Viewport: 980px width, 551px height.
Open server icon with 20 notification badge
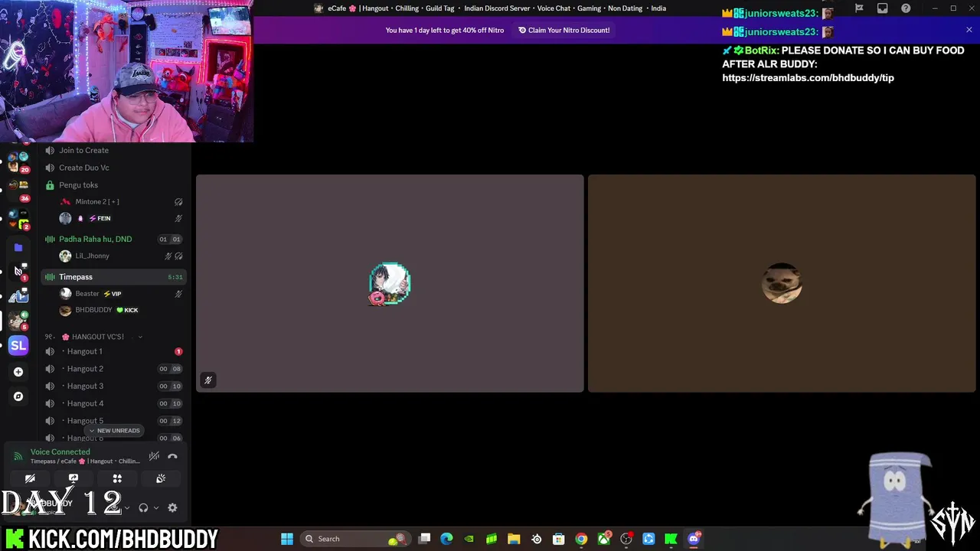[x=18, y=162]
